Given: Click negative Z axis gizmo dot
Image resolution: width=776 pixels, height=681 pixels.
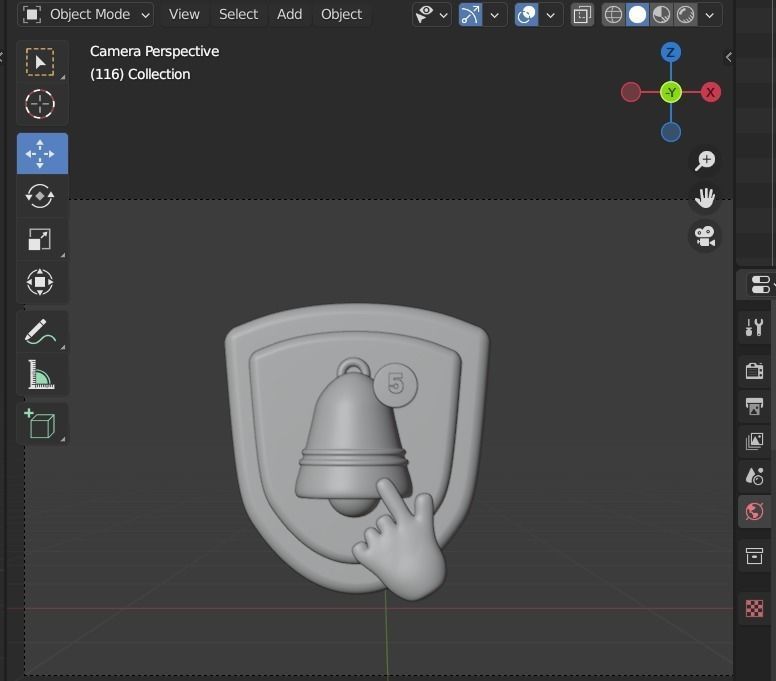Looking at the screenshot, I should point(671,132).
